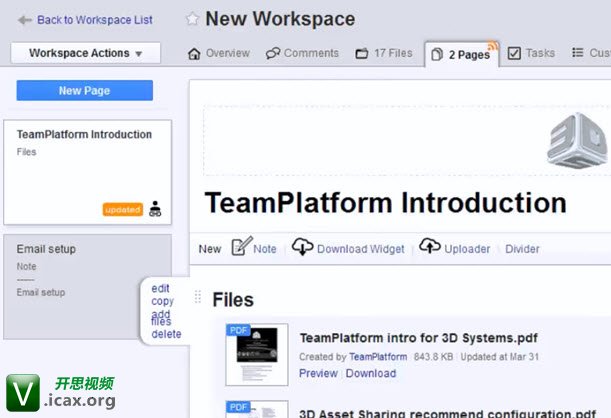Insert a Download Widget

click(x=360, y=249)
